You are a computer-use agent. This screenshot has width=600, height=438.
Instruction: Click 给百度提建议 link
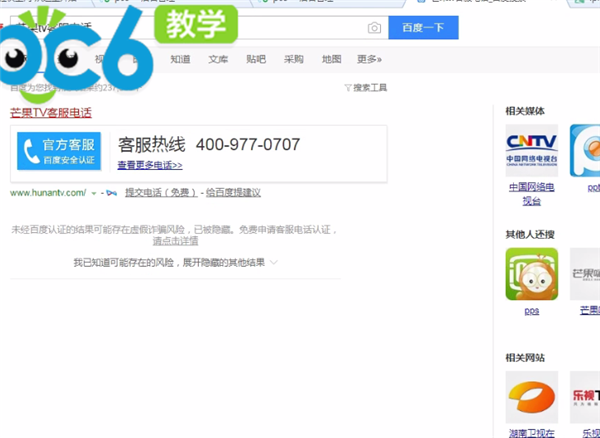point(233,193)
